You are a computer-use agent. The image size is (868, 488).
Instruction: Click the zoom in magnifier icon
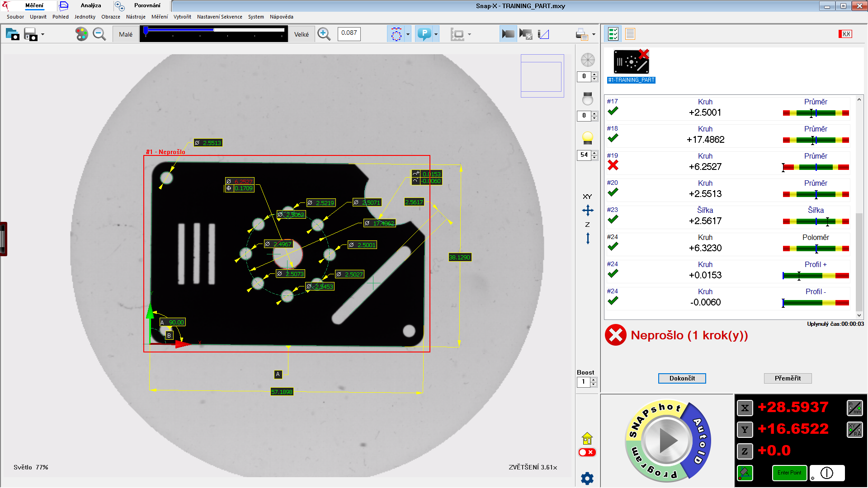[324, 34]
